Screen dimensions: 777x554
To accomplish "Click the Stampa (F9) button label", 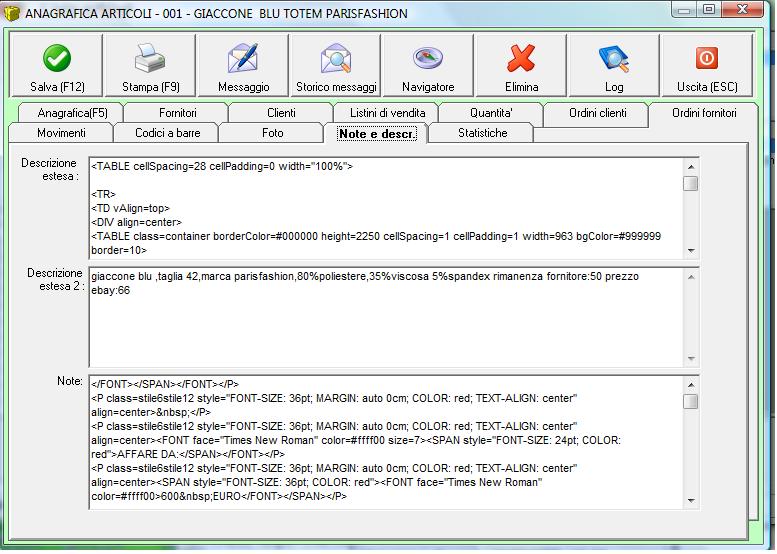I will tap(151, 87).
